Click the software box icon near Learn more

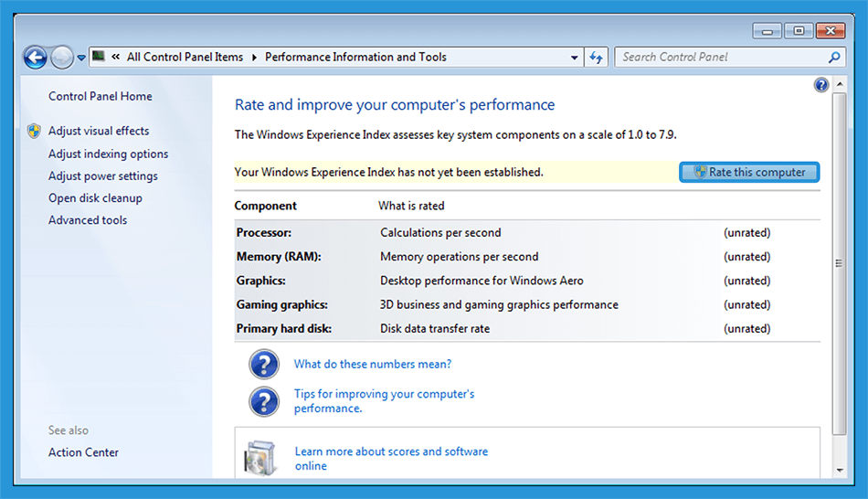259,459
